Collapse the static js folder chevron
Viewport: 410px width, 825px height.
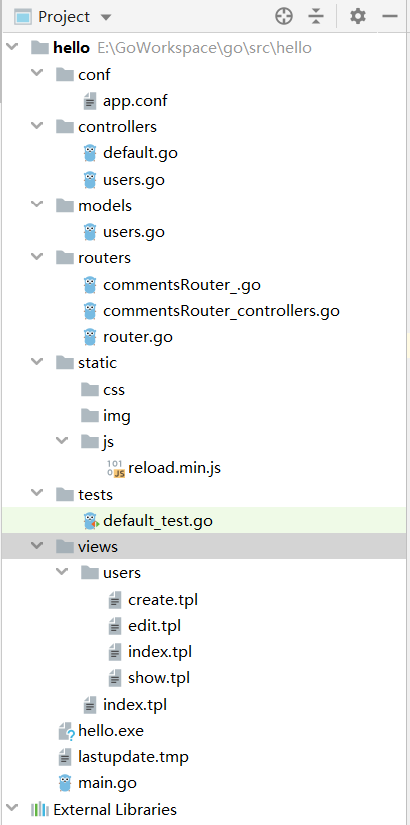click(x=62, y=441)
